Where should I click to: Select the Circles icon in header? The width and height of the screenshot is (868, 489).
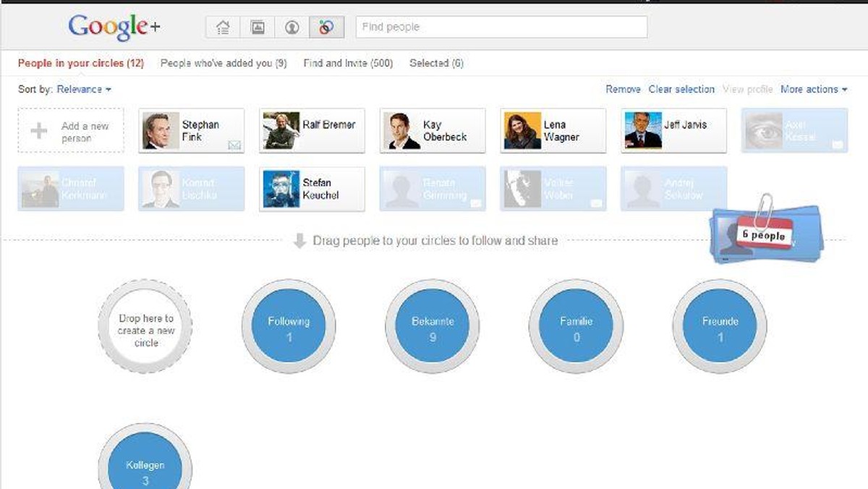[x=326, y=27]
